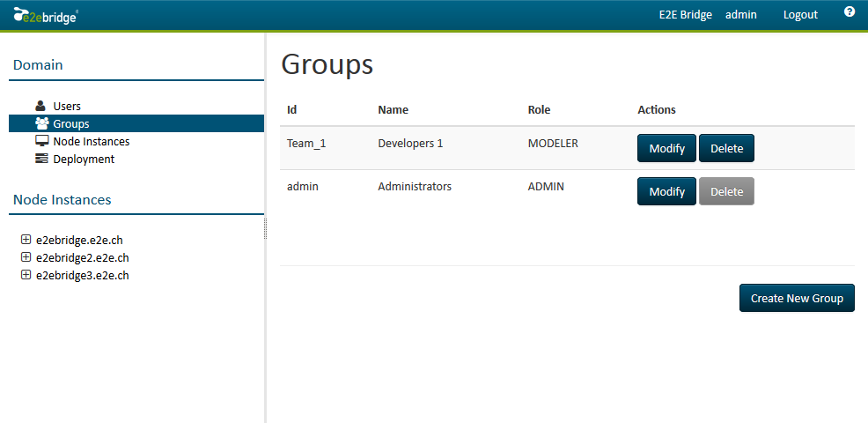Open Node Instances in Domain menu

click(91, 141)
